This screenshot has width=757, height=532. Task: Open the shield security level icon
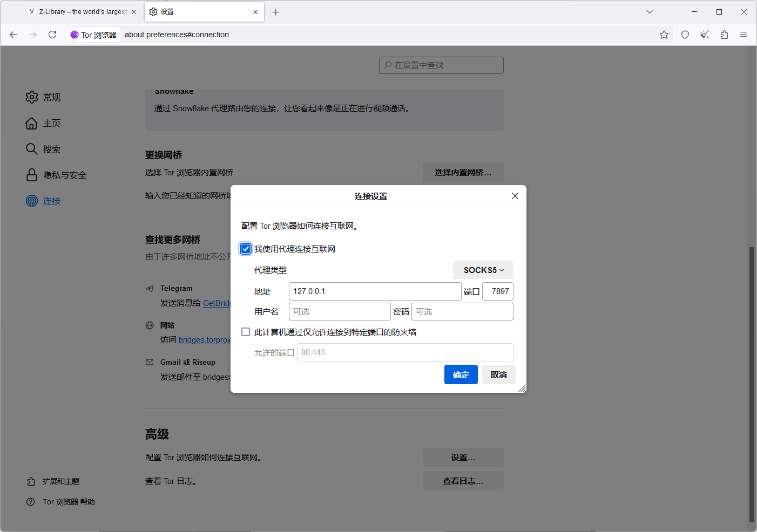[685, 35]
